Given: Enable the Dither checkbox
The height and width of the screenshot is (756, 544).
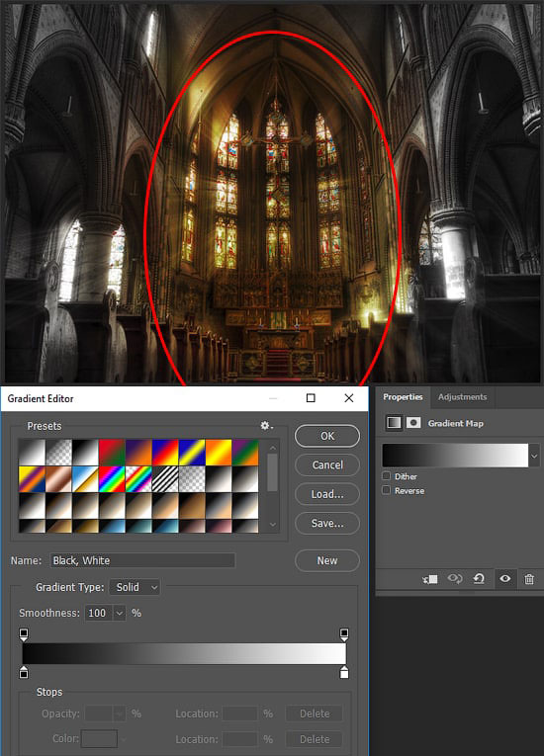Looking at the screenshot, I should click(x=386, y=476).
